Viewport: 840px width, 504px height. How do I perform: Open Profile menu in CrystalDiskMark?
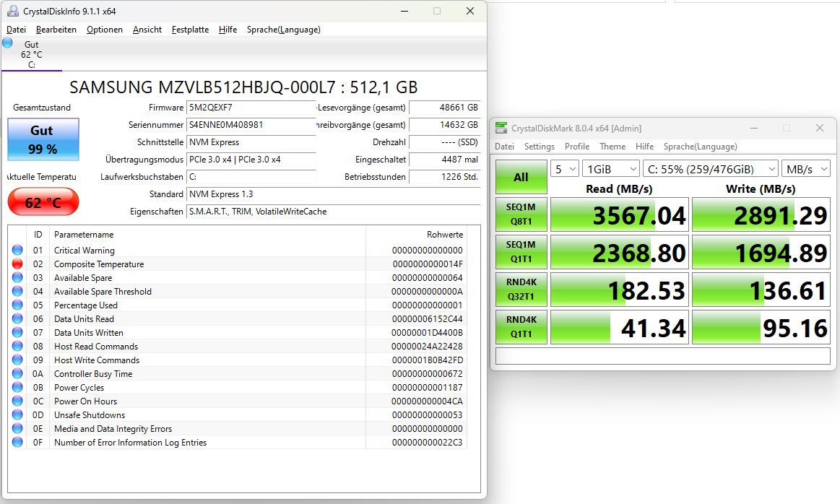(x=577, y=147)
